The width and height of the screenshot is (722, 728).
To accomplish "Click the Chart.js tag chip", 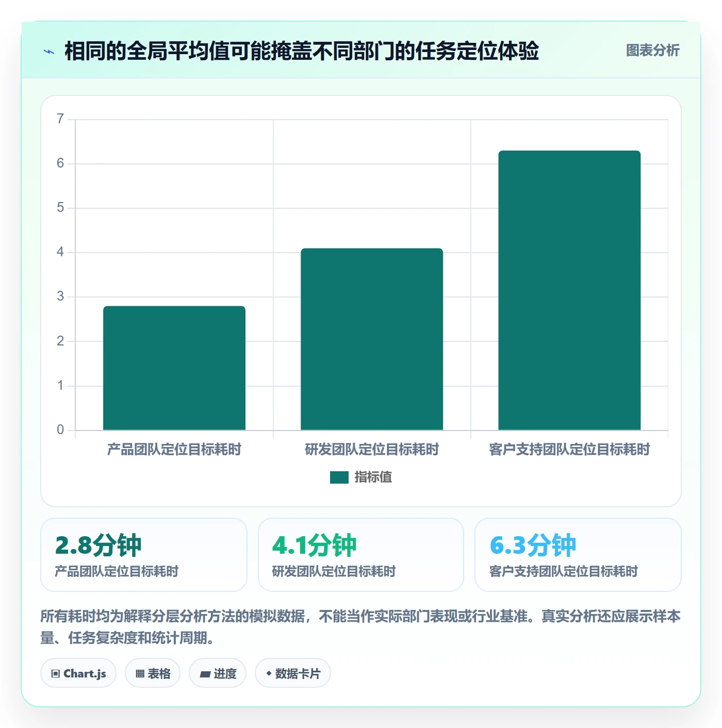I will 78,673.
